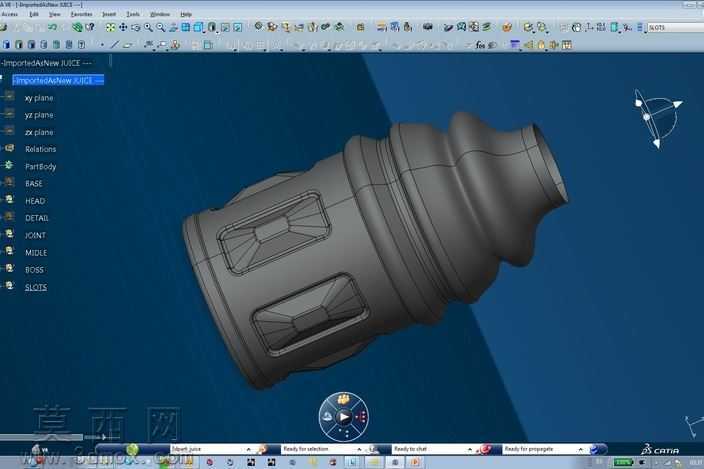Open the Favorites menu
This screenshot has width=704, height=469.
click(81, 14)
